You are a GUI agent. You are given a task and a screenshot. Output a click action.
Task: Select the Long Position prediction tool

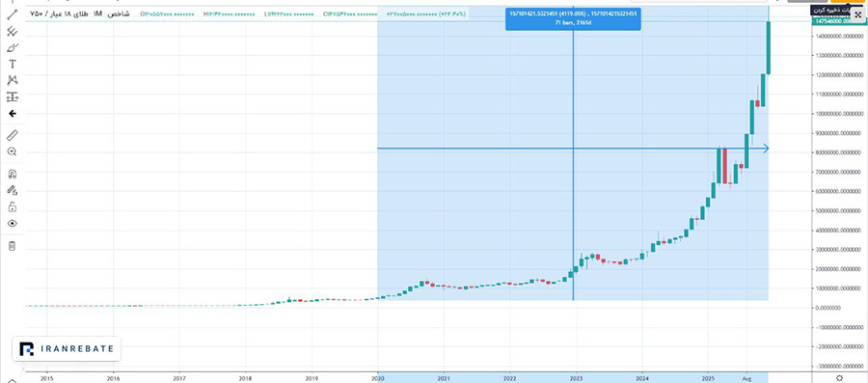coord(13,96)
